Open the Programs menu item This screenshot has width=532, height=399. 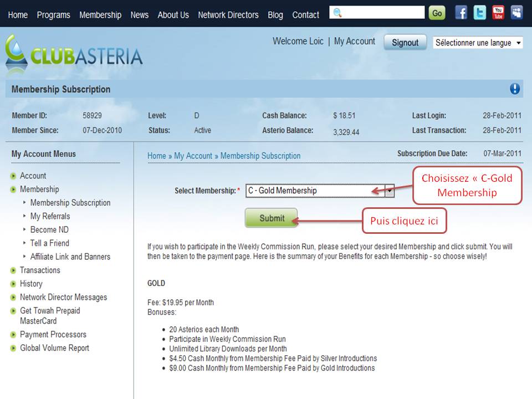click(54, 15)
